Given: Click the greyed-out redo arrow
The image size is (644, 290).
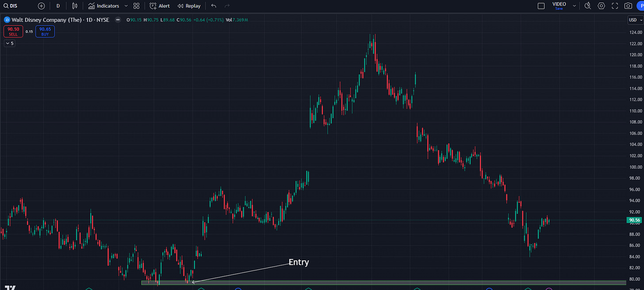Looking at the screenshot, I should coord(227,6).
